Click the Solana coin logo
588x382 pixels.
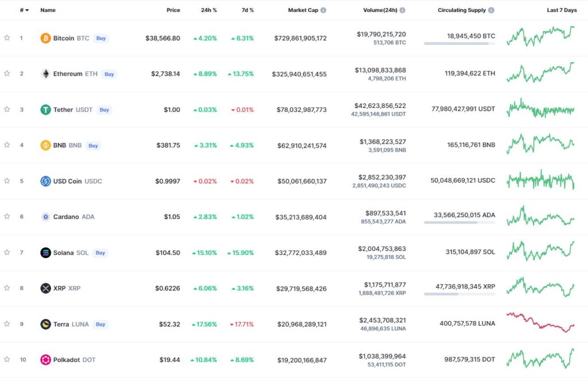tap(45, 253)
